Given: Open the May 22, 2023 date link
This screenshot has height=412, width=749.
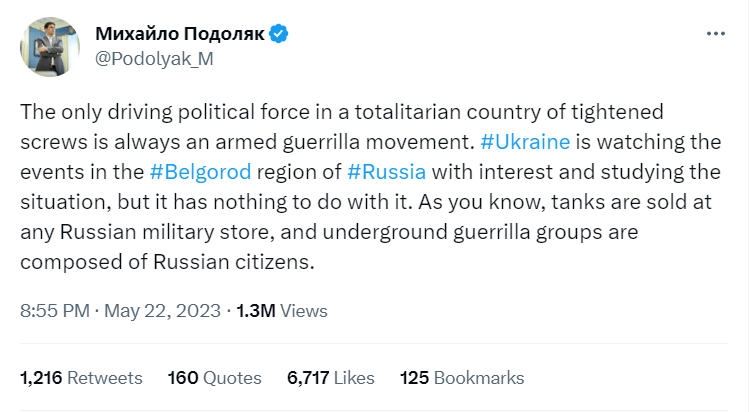Looking at the screenshot, I should tap(162, 311).
